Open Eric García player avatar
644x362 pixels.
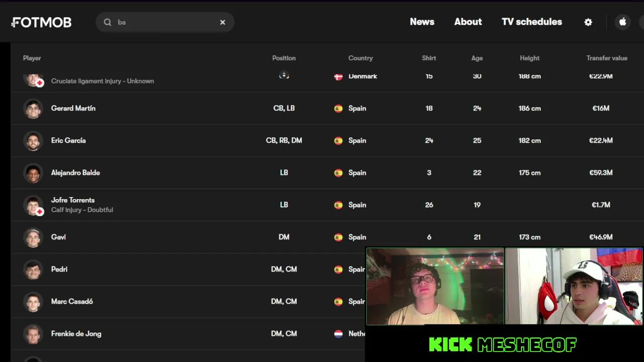click(x=33, y=141)
